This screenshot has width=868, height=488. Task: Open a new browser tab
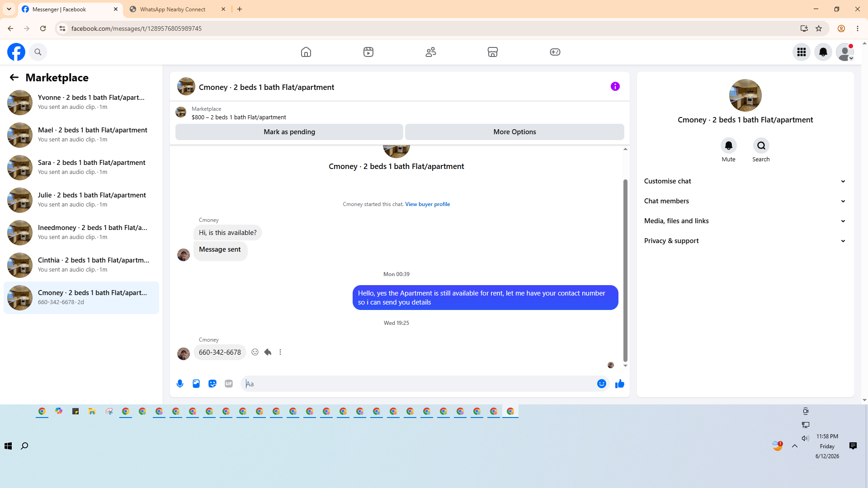click(240, 9)
